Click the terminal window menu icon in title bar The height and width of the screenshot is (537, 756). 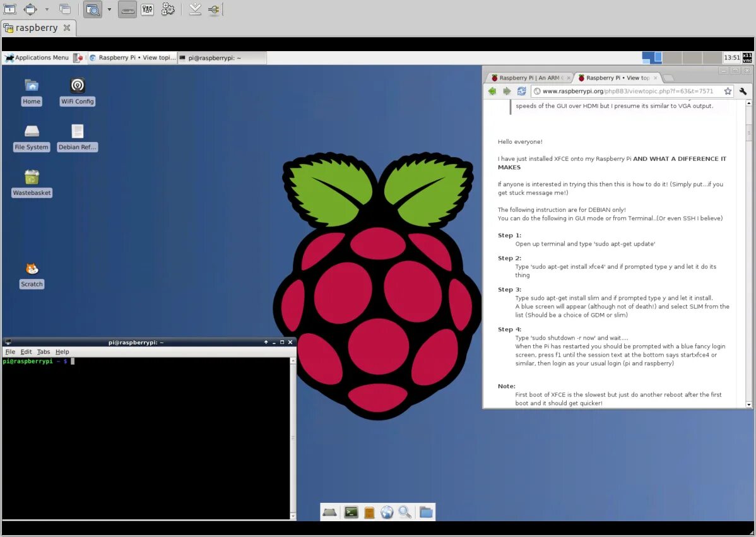(8, 342)
